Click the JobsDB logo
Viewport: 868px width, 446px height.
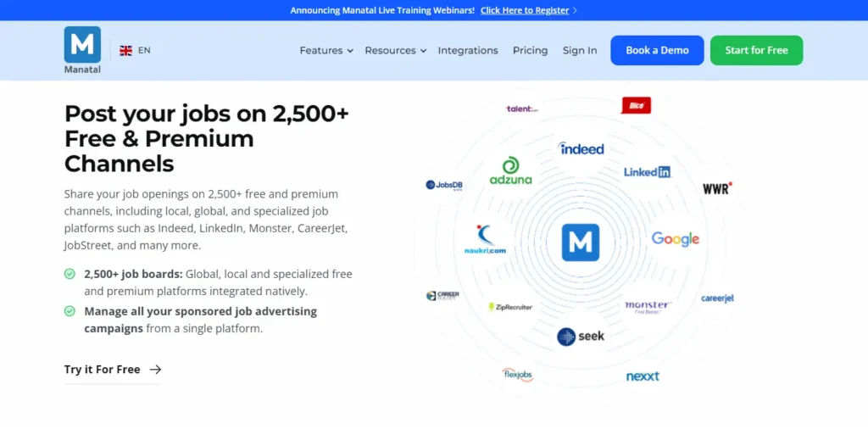tap(444, 185)
